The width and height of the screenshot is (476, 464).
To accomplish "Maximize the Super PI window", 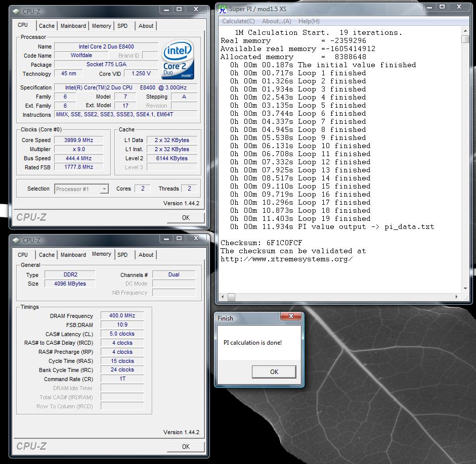I will coord(442,7).
